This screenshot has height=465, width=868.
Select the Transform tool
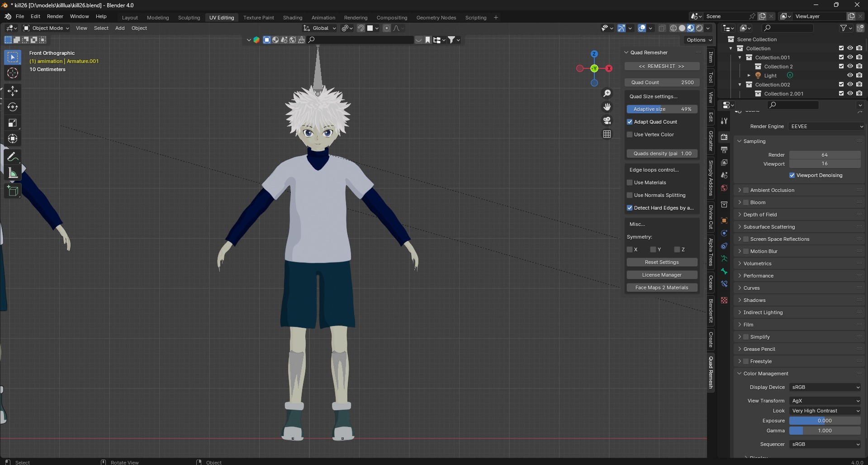[13, 139]
